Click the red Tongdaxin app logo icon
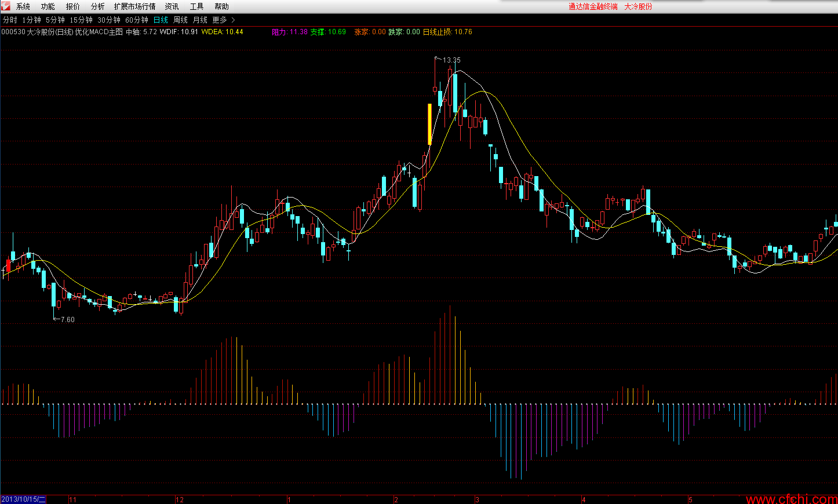The width and height of the screenshot is (838, 504). click(5, 6)
